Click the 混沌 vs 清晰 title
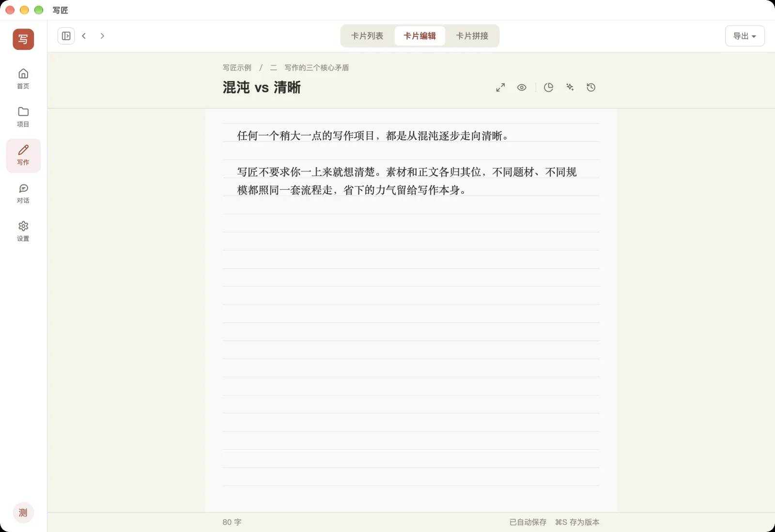The image size is (775, 532). pos(262,88)
